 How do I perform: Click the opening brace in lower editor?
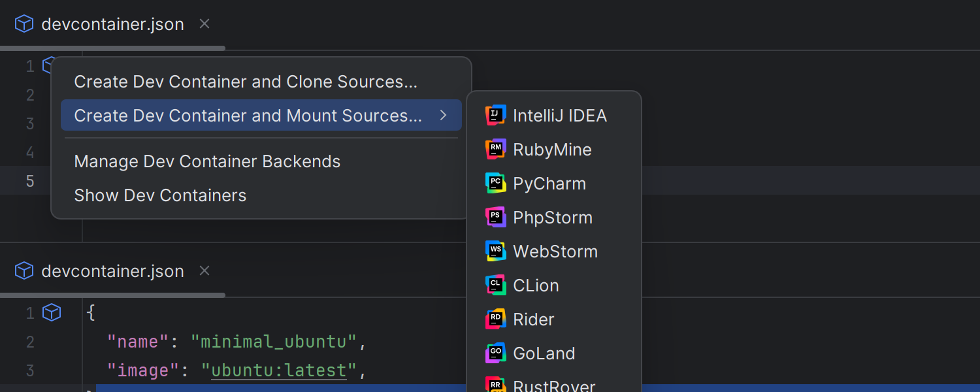(x=91, y=313)
